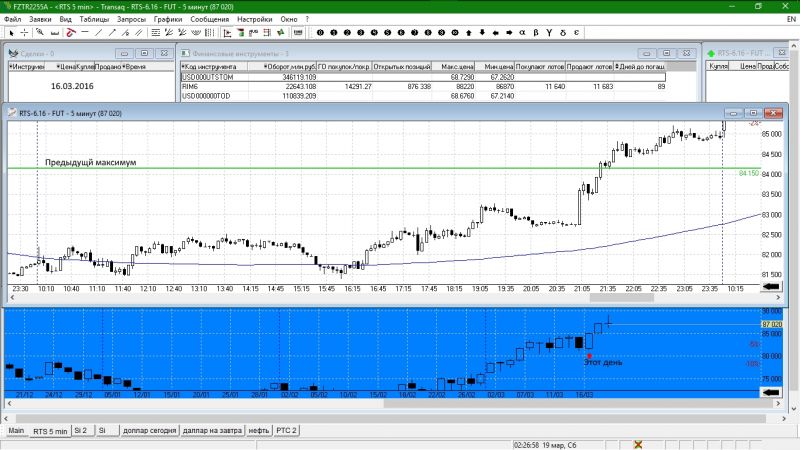Click the circled number 10 toolbar button
The height and width of the screenshot is (450, 800).
455,33
